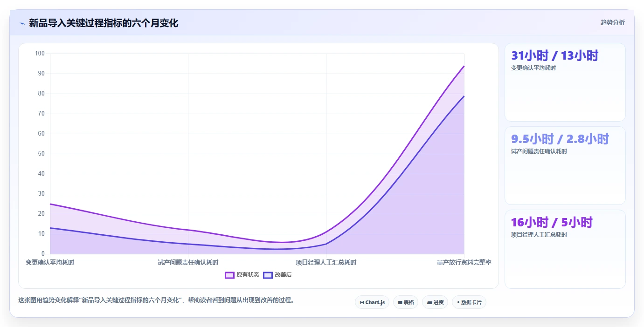The image size is (644, 327).
Task: Click the 数据卡片 tag
Action: click(469, 302)
